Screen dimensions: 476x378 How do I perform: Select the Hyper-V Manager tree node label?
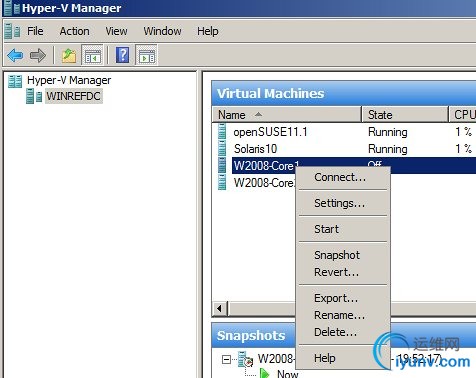pyautogui.click(x=69, y=80)
